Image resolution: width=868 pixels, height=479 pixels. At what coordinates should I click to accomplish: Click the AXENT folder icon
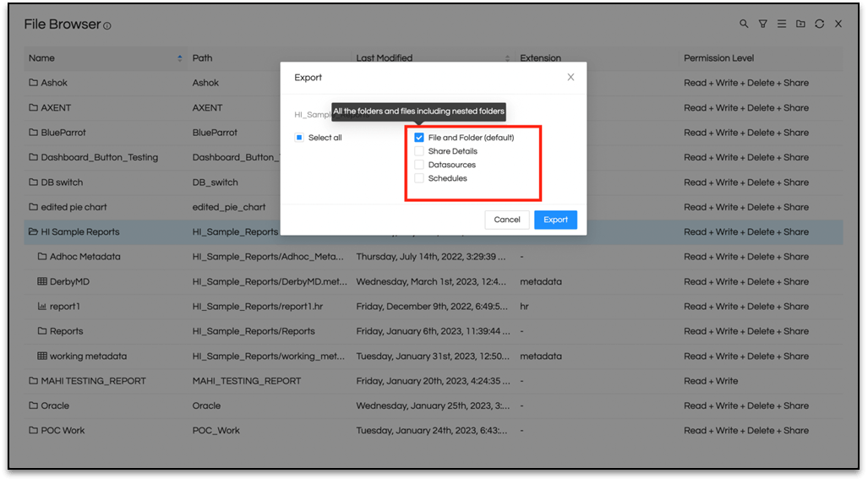pyautogui.click(x=33, y=107)
